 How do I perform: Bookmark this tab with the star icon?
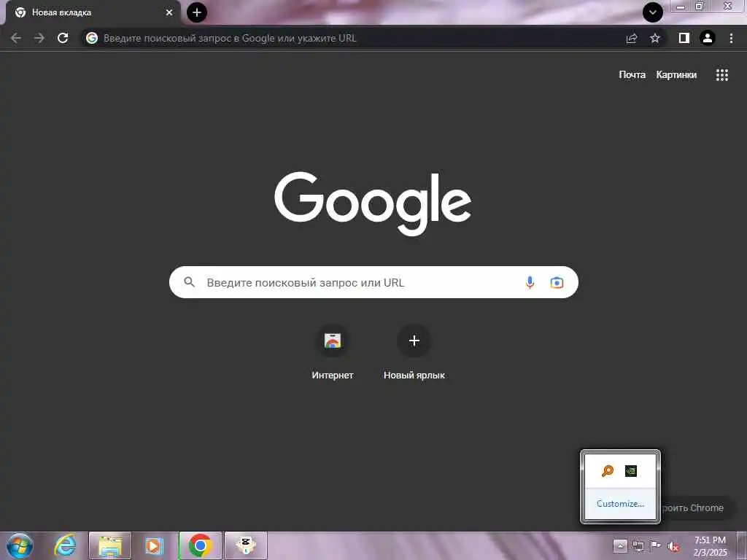click(655, 38)
